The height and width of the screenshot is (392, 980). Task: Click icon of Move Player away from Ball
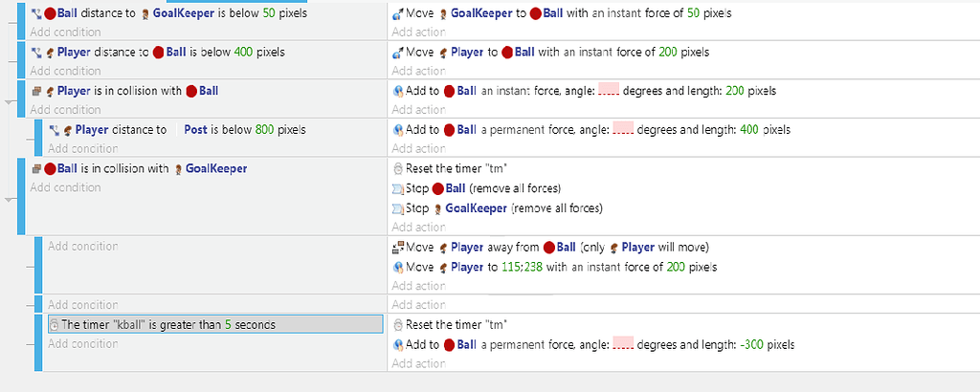click(x=397, y=248)
